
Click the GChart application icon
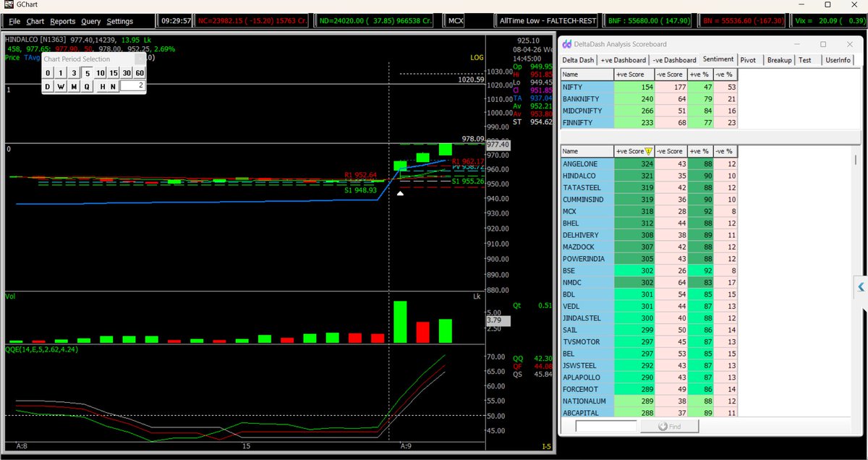tap(9, 4)
